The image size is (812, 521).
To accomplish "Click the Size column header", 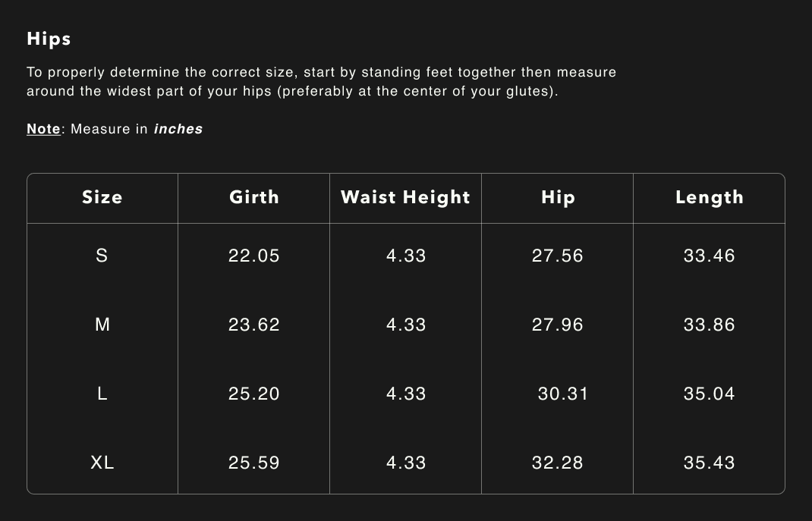I will 102,197.
